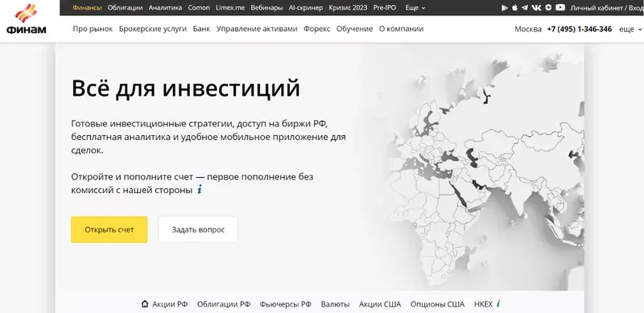Open the Кризис 2023 menu item

(x=349, y=7)
